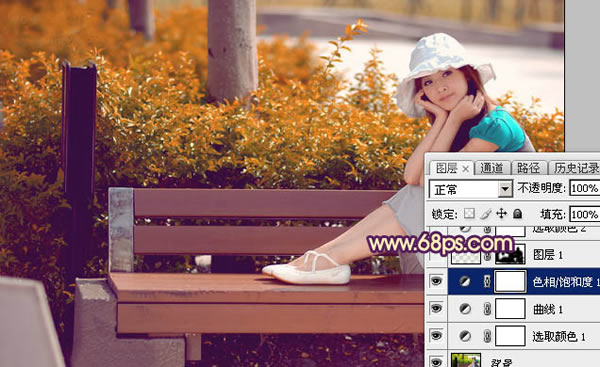Switch to the 通道 (Channels) tab
This screenshot has width=600, height=367.
coord(492,168)
